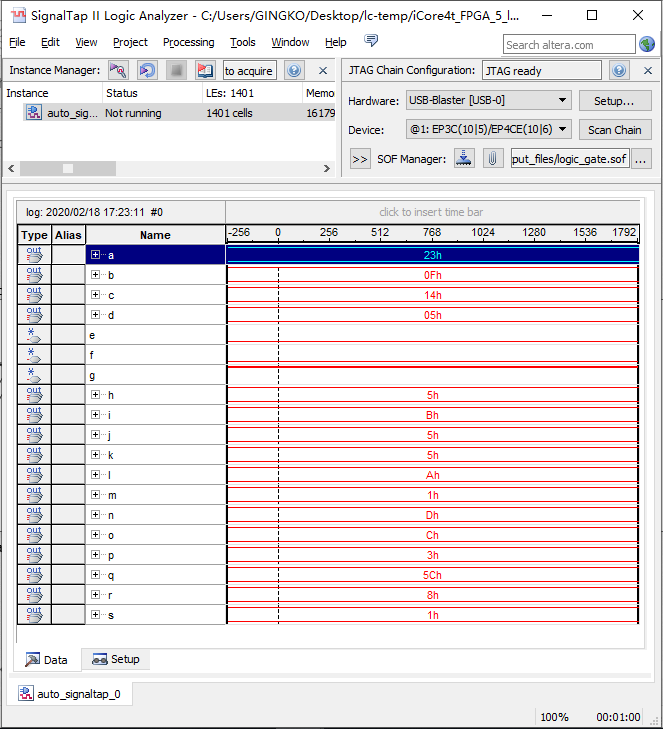Open JTAG Chain Configuration help icon
This screenshot has width=663, height=729.
(x=619, y=70)
